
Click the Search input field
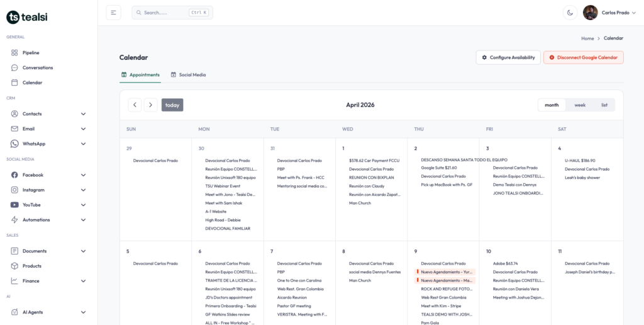(165, 13)
